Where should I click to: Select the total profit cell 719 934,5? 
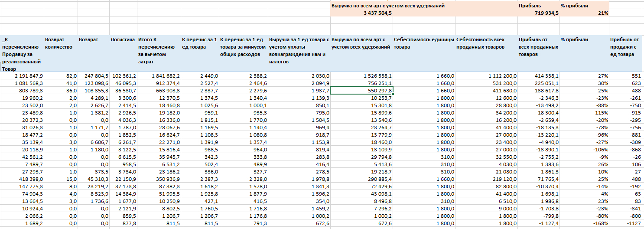(x=538, y=13)
